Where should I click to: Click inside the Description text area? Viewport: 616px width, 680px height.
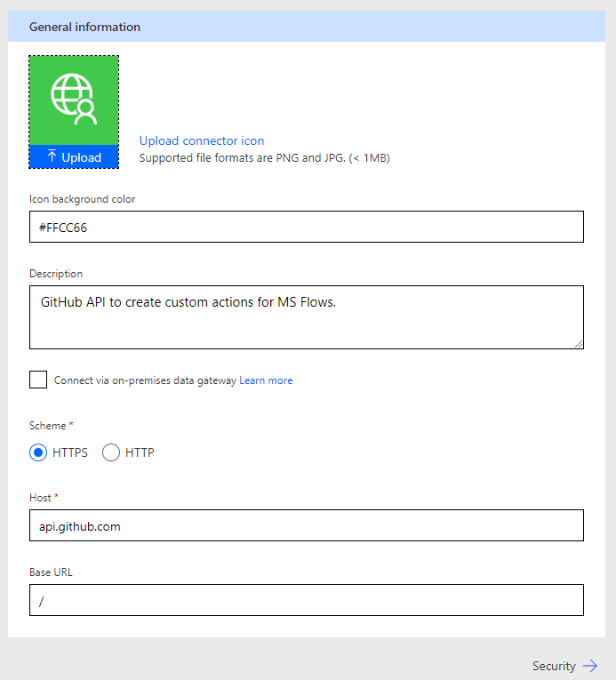(x=307, y=317)
